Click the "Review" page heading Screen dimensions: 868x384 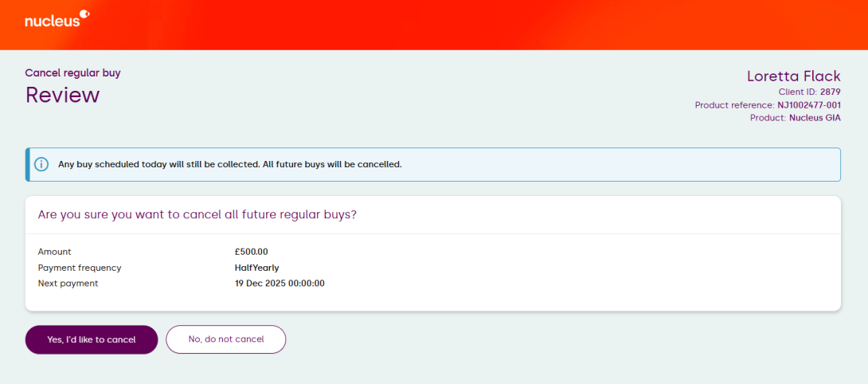(x=62, y=95)
